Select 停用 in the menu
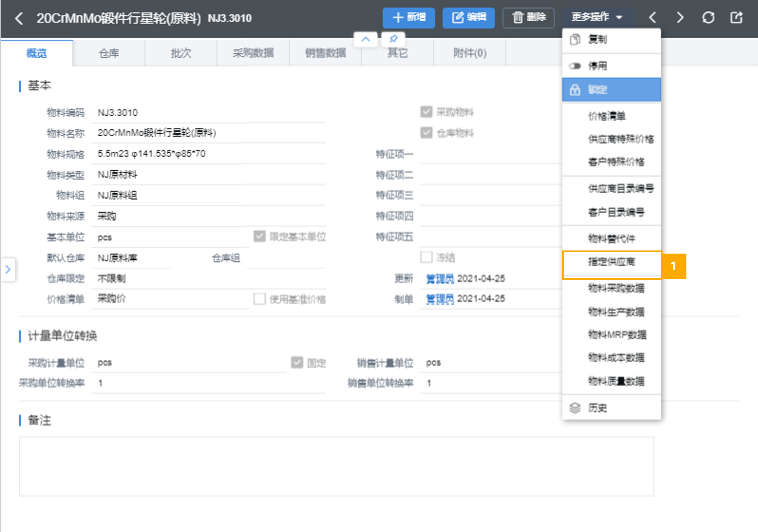Viewport: 758px width, 532px height. (x=611, y=66)
